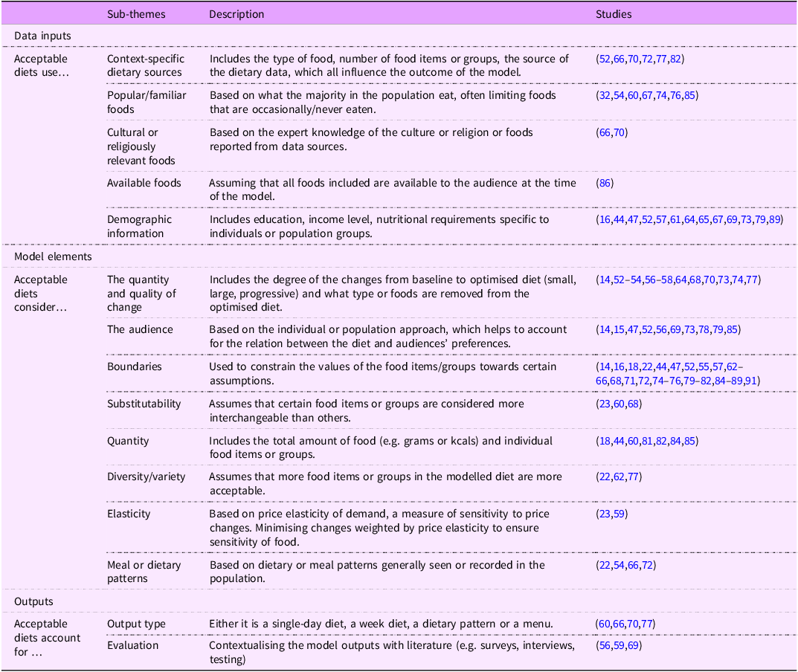Follow reference 86 for Available foods
Screen dimensions: 798x672
coord(605,183)
